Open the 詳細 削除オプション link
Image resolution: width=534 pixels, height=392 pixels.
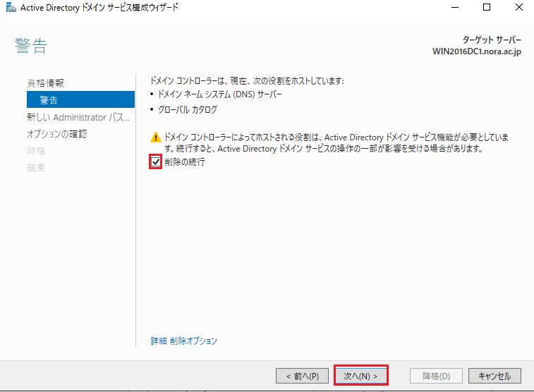[184, 341]
